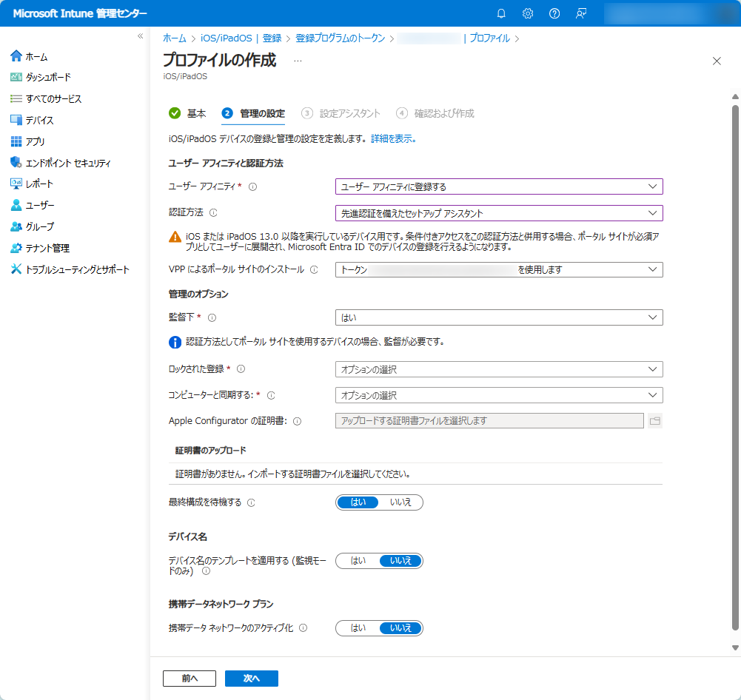Image resolution: width=741 pixels, height=700 pixels.
Task: Show info icon for 監督下
Action: (212, 317)
